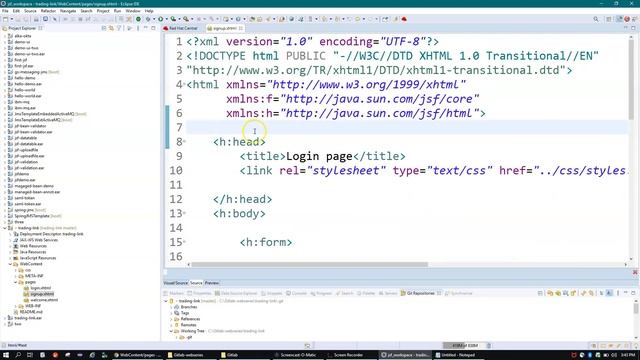The width and height of the screenshot is (640, 360).
Task: Select the trading-link.ear project
Action: (x=28, y=318)
